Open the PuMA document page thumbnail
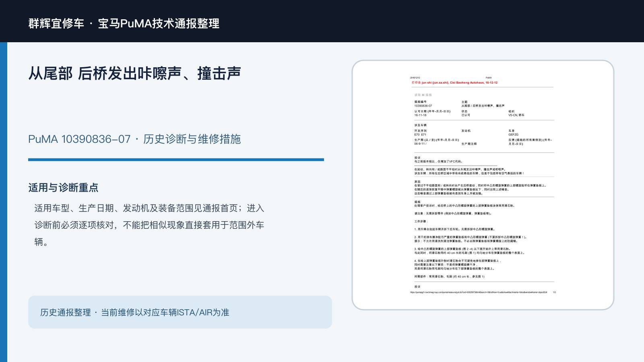This screenshot has height=362, width=644. click(x=483, y=185)
